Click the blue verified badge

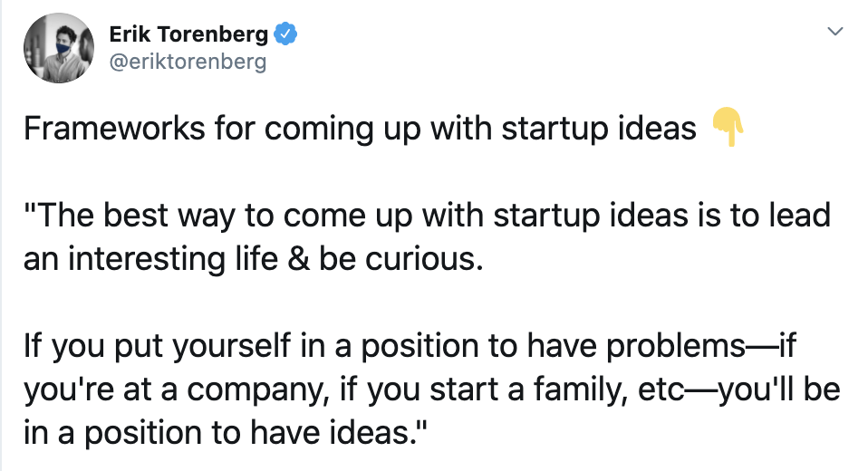click(285, 34)
